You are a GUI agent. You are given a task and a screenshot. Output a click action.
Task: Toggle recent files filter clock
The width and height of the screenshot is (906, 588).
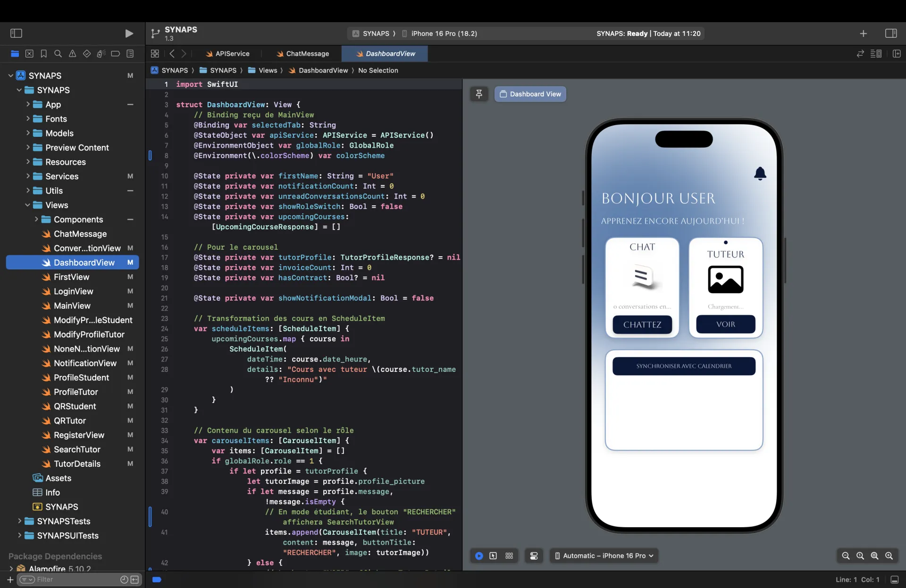pos(124,580)
